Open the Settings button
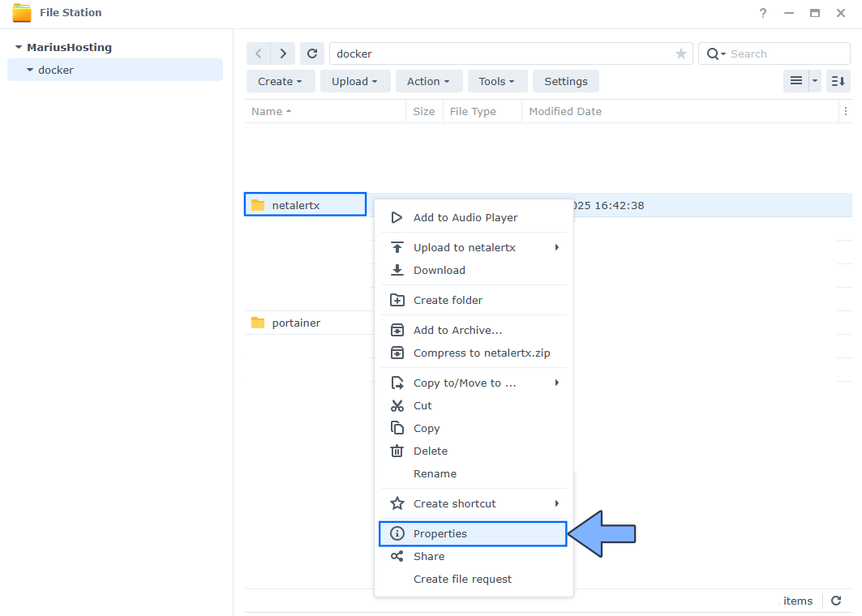Image resolution: width=862 pixels, height=616 pixels. tap(565, 81)
